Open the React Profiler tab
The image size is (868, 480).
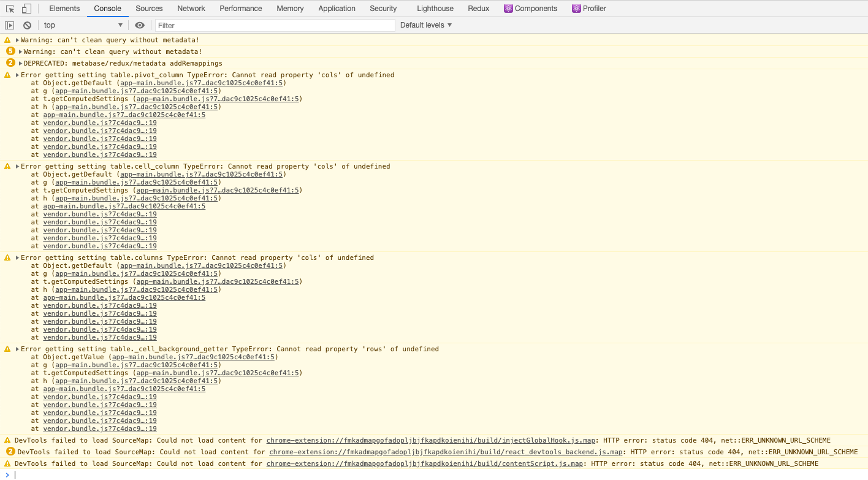589,9
